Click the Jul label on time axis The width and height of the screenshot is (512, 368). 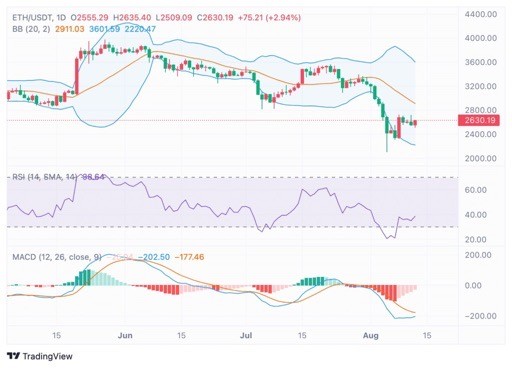coord(246,335)
